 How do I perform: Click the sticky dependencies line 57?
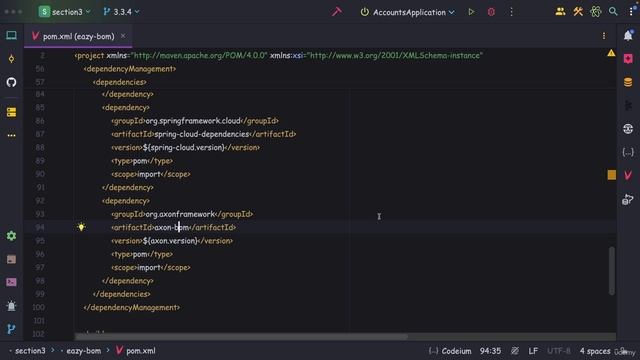click(x=120, y=82)
